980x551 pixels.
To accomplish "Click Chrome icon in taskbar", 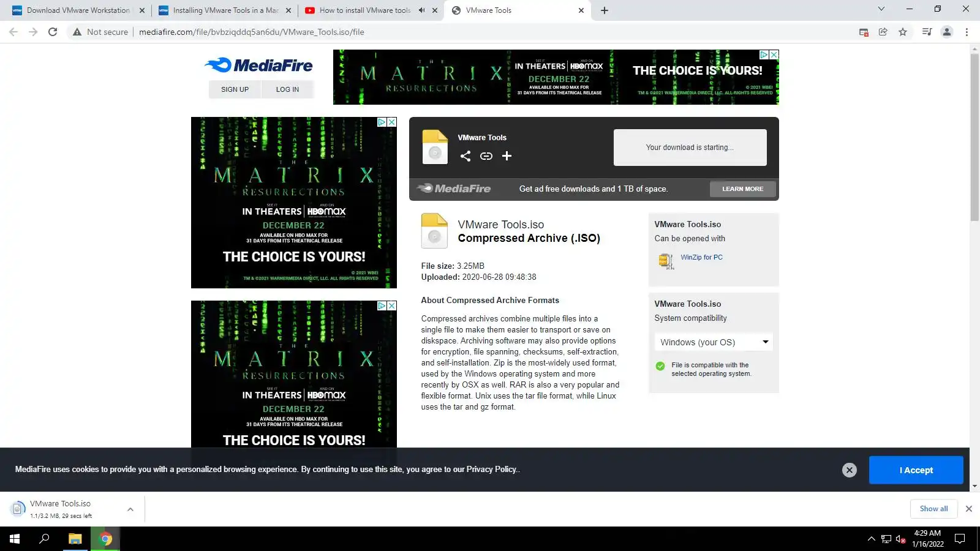I will tap(105, 539).
